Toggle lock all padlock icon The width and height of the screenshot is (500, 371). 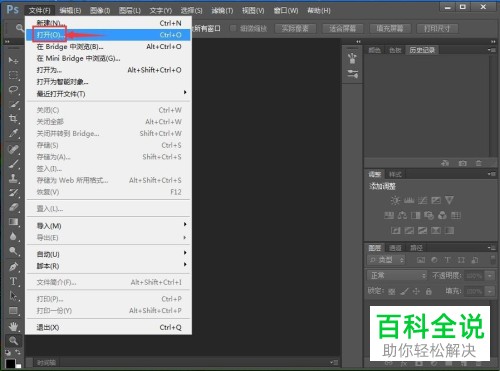point(429,292)
